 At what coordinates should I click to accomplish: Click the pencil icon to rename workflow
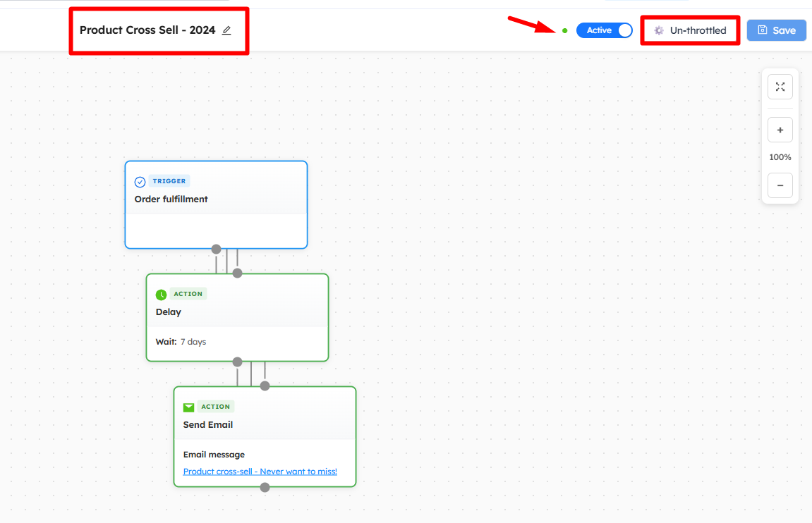pyautogui.click(x=226, y=30)
